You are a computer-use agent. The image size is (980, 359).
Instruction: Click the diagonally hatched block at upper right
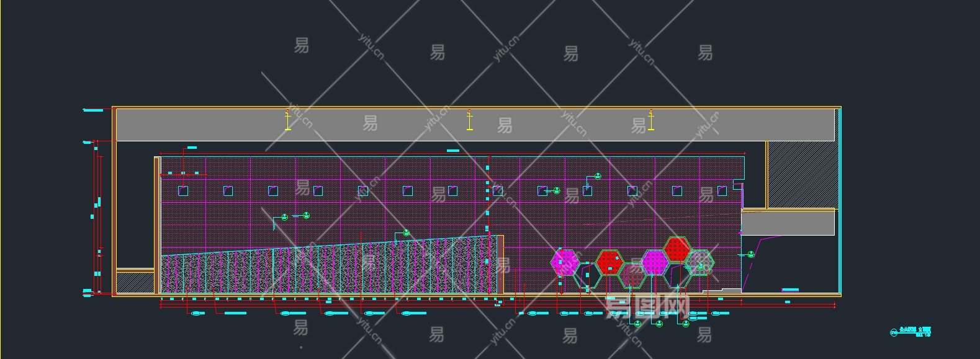pyautogui.click(x=802, y=175)
